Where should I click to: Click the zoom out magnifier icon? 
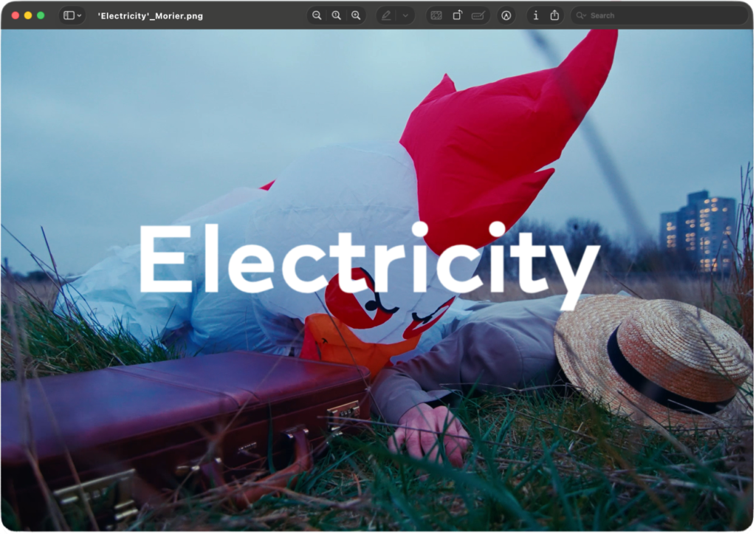pyautogui.click(x=317, y=16)
